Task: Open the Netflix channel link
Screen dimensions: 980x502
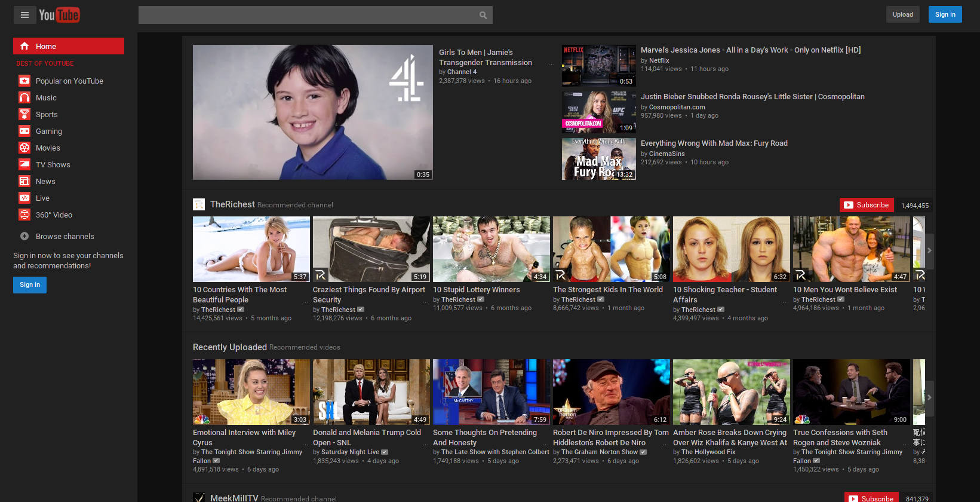Action: click(659, 60)
